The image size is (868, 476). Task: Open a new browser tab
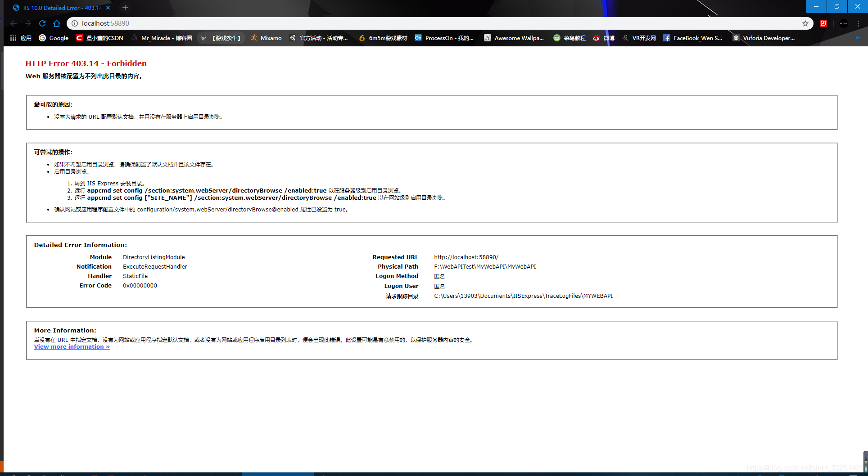(x=125, y=8)
